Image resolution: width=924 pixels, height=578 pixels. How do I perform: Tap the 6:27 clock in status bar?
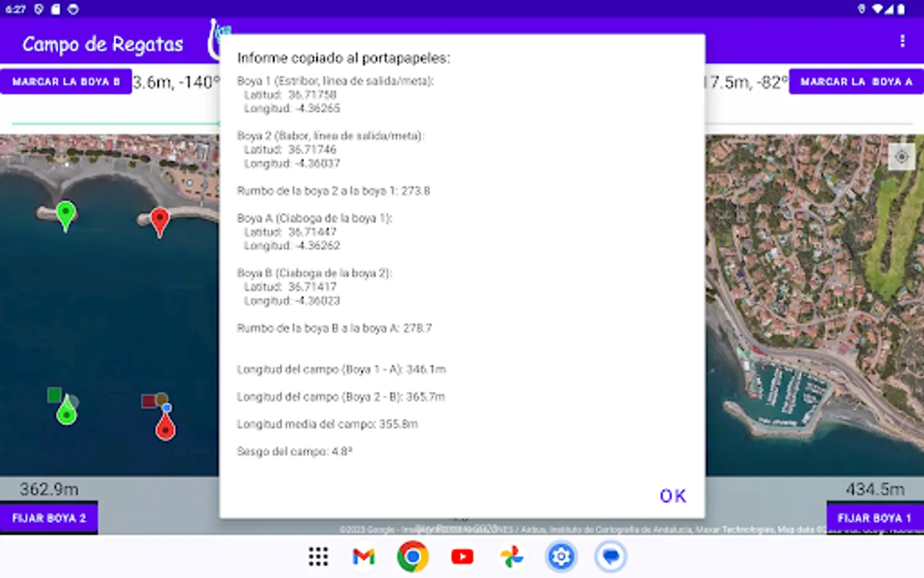[15, 9]
